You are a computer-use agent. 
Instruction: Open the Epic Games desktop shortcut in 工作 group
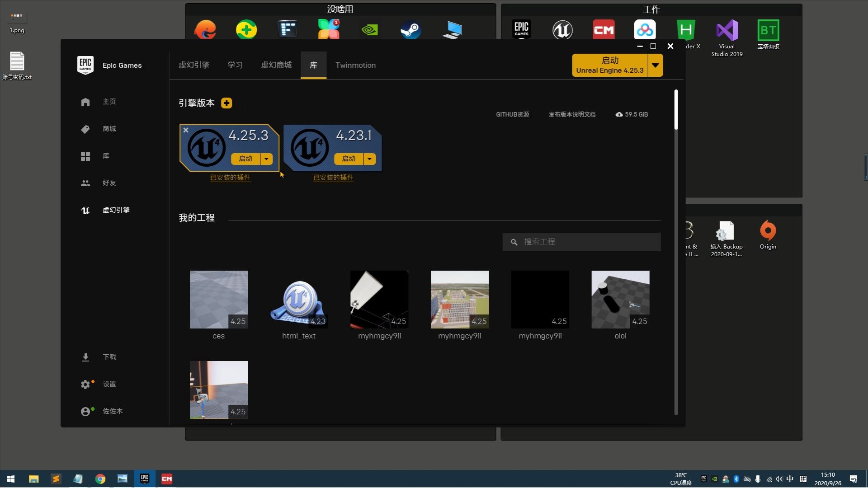(521, 30)
